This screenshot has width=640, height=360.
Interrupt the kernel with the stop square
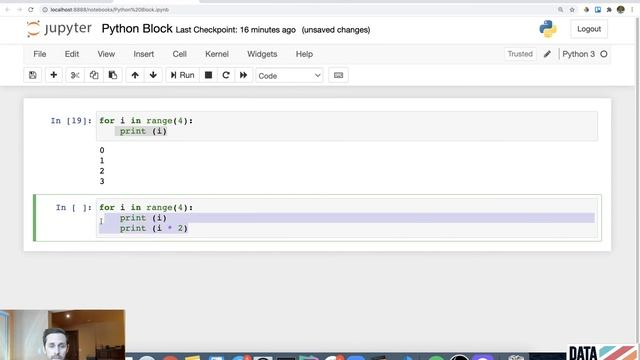click(x=208, y=75)
